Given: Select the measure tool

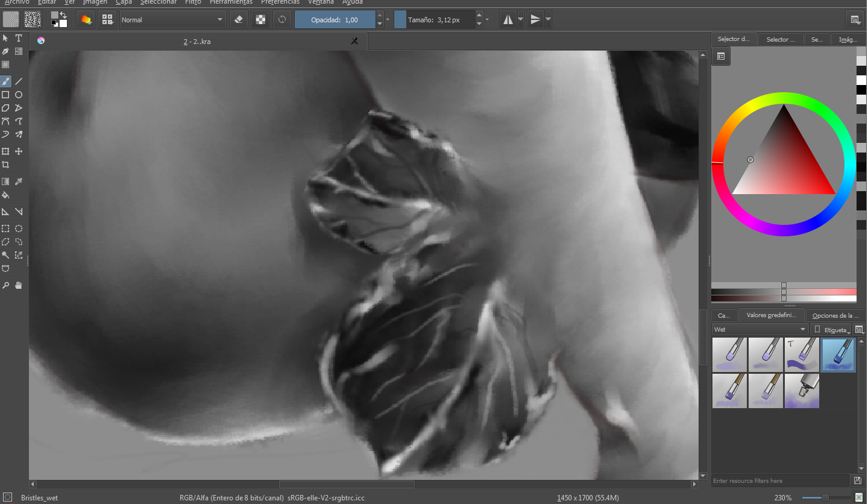Looking at the screenshot, I should (x=19, y=212).
